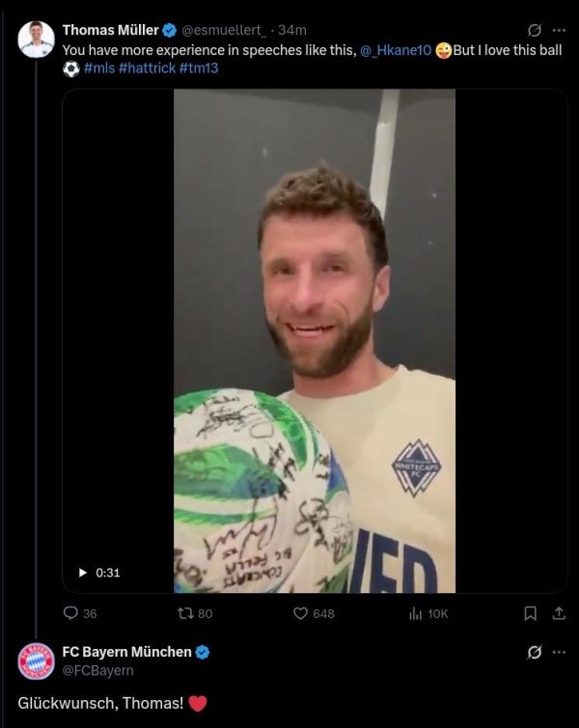Open Thomas Müller's profile avatar
The height and width of the screenshot is (728, 579).
(36, 40)
